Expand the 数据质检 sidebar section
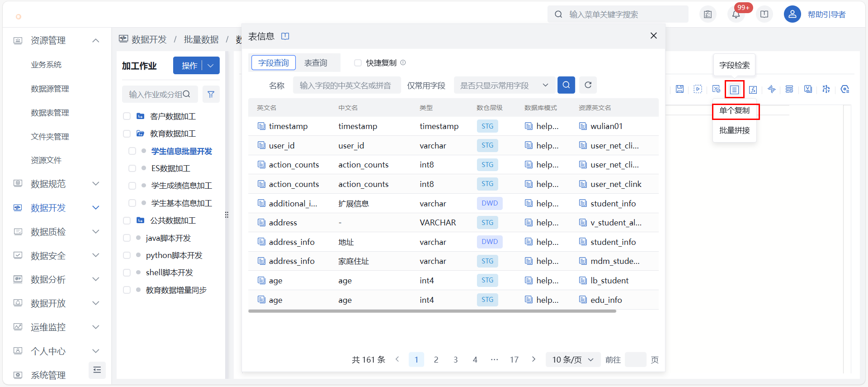This screenshot has height=387, width=868. pos(95,232)
